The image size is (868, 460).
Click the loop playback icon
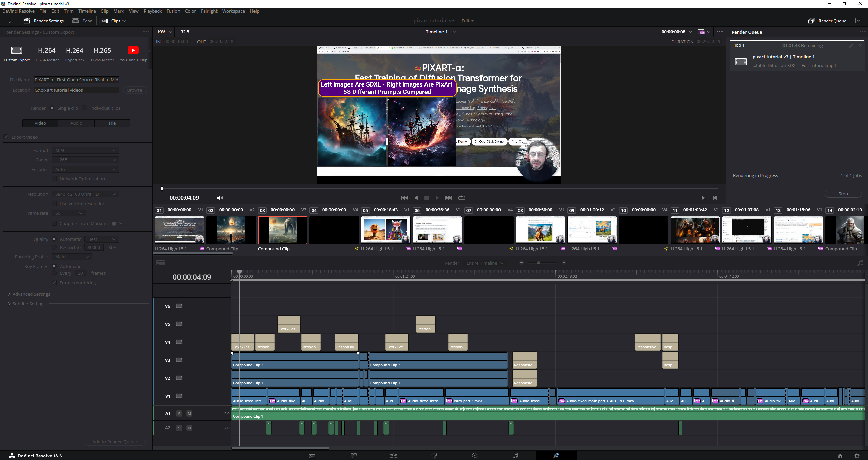click(x=461, y=198)
